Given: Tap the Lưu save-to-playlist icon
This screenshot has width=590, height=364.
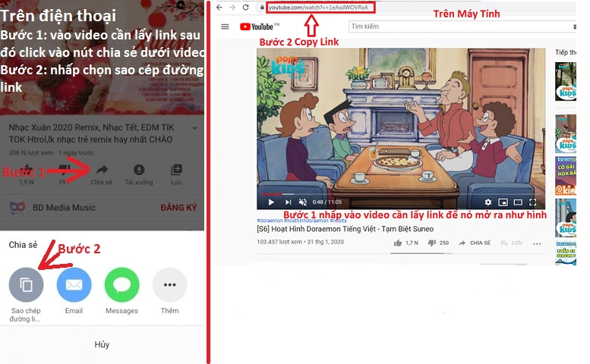Looking at the screenshot, I should click(176, 170).
